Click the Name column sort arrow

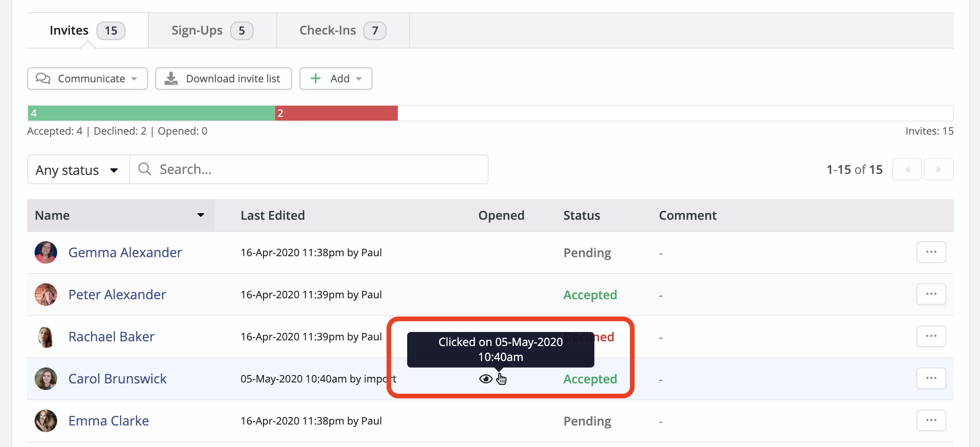pyautogui.click(x=200, y=215)
